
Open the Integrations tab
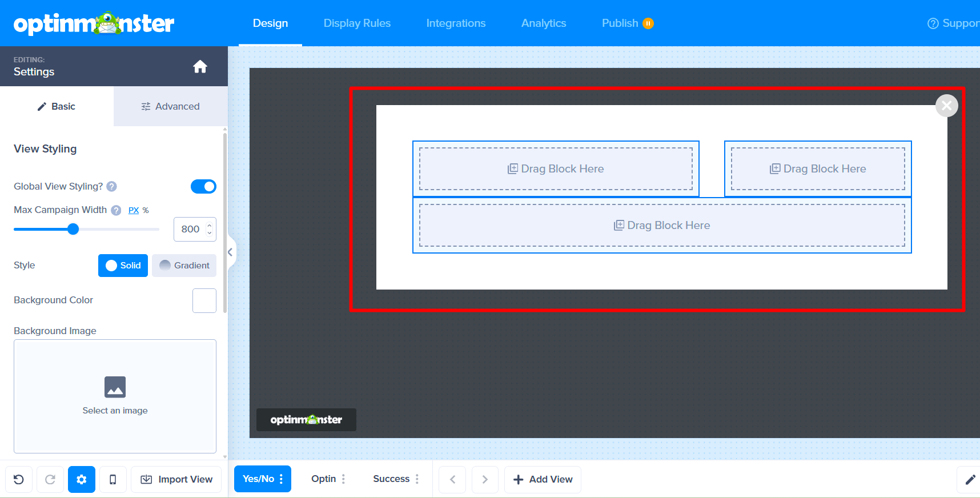(456, 23)
